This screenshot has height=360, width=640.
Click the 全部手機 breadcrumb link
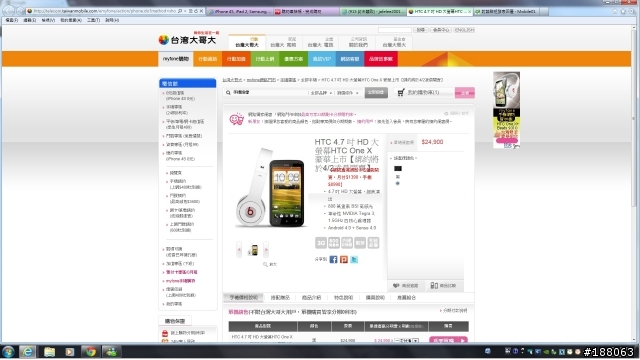click(x=309, y=80)
